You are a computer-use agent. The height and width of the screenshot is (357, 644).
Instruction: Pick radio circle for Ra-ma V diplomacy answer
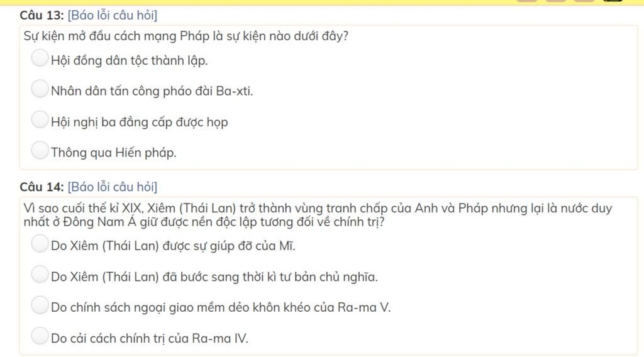(x=40, y=305)
